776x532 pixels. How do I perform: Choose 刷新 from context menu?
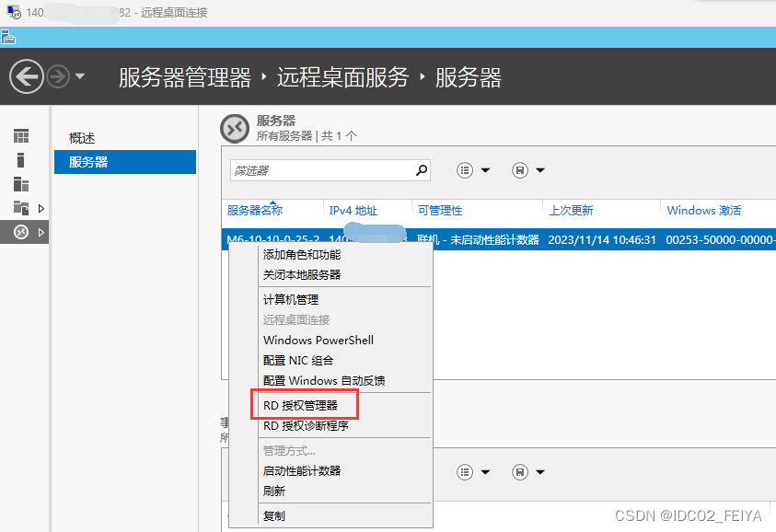pyautogui.click(x=274, y=491)
